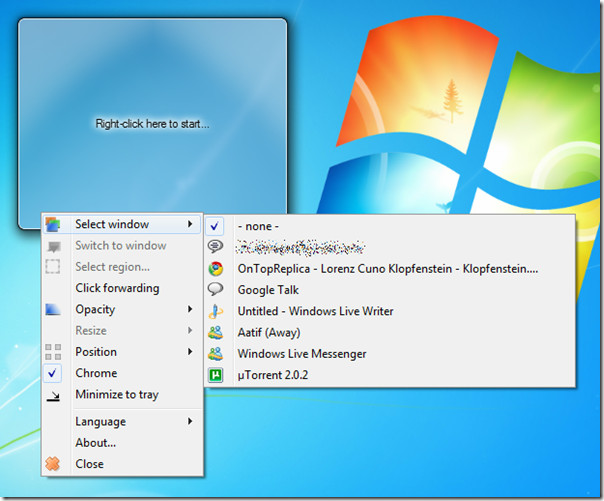Click the orange X Close icon
The image size is (604, 501).
point(53,464)
